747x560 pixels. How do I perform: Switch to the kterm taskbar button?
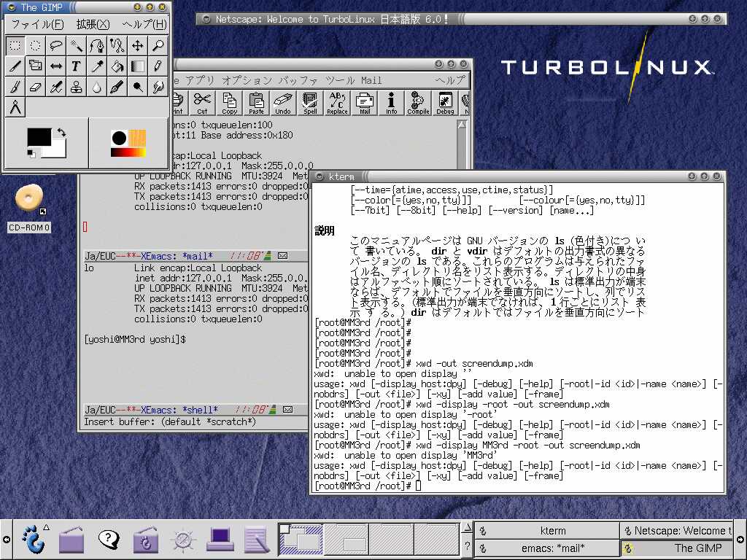coord(547,531)
